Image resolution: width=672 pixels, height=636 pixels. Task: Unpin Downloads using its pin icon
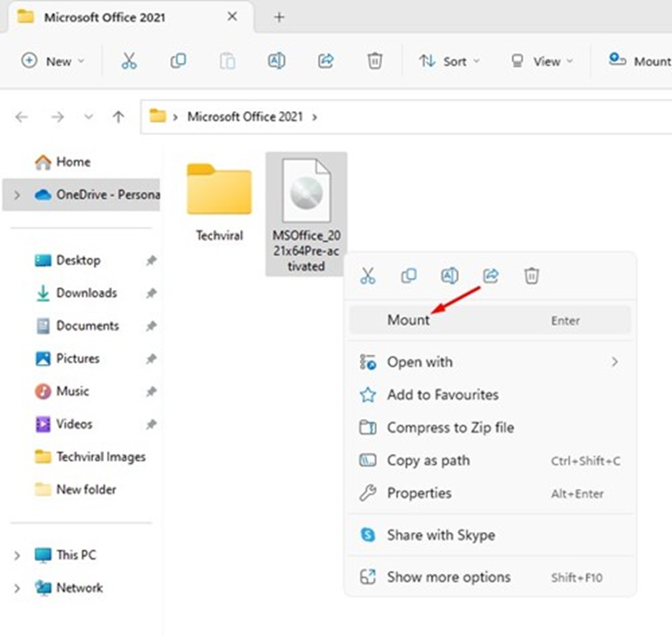[x=151, y=293]
